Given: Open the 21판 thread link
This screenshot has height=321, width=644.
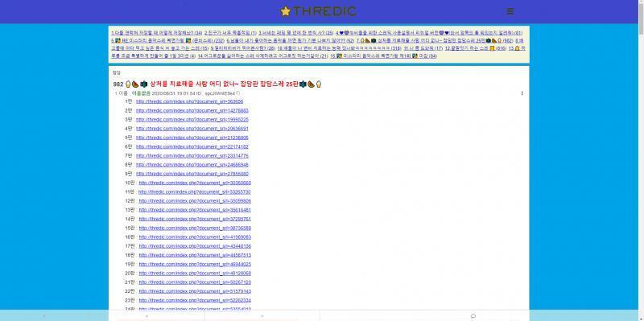Looking at the screenshot, I should click(x=195, y=282).
